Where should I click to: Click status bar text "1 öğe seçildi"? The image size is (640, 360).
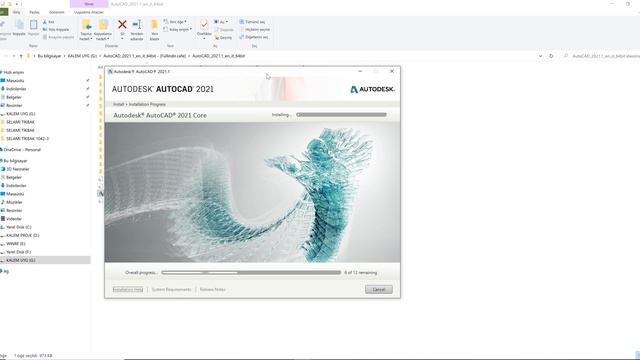point(27,356)
